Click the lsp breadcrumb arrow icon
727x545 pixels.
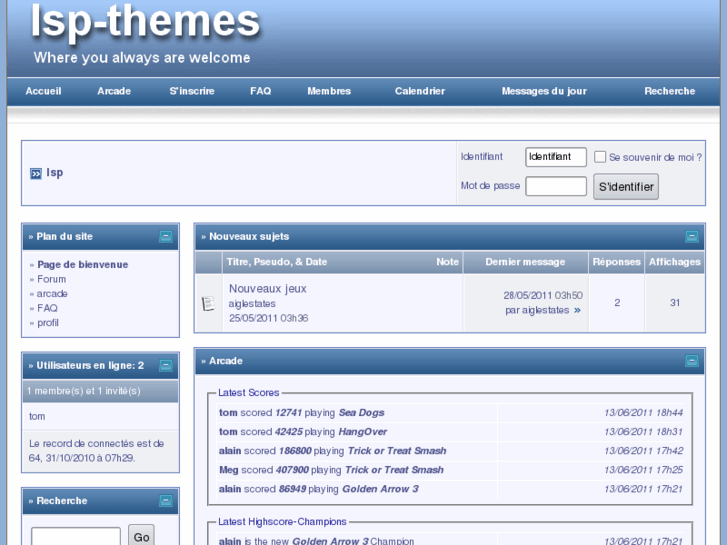tap(36, 173)
